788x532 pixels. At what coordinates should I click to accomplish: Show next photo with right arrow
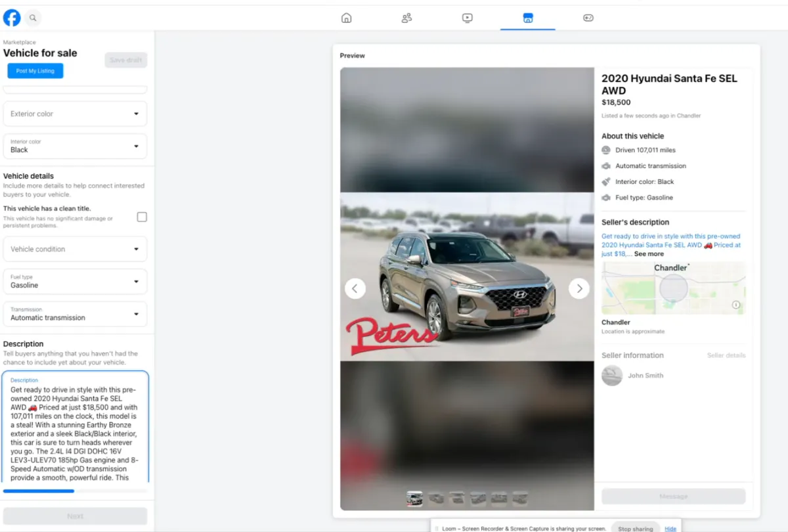579,288
